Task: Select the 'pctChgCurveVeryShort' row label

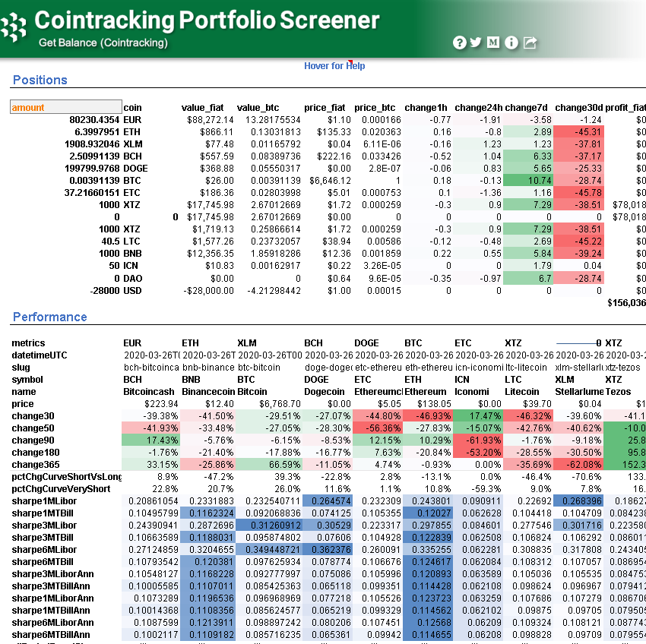Action: click(x=61, y=489)
